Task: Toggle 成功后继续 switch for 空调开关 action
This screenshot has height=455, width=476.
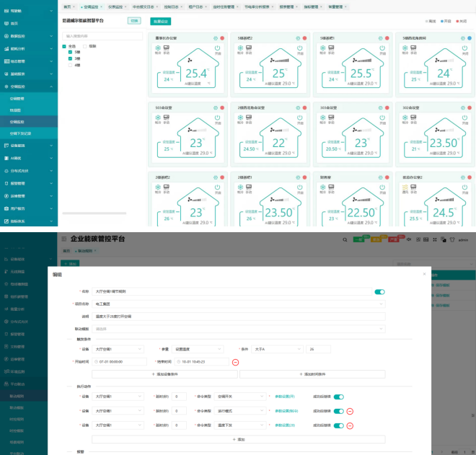Action: [338, 396]
